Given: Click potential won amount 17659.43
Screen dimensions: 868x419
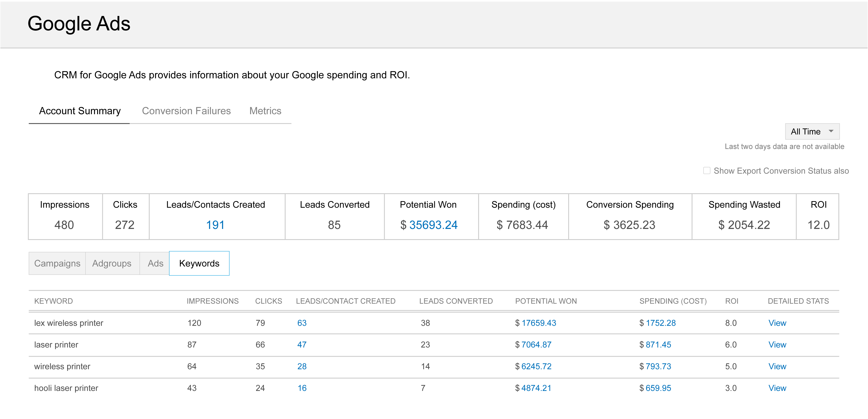Looking at the screenshot, I should (539, 323).
